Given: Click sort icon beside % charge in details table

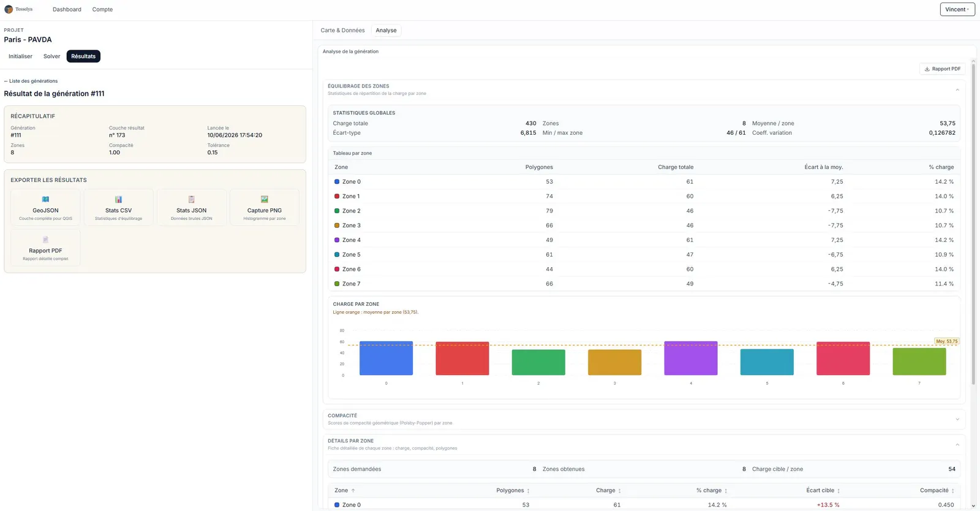Looking at the screenshot, I should pos(726,491).
